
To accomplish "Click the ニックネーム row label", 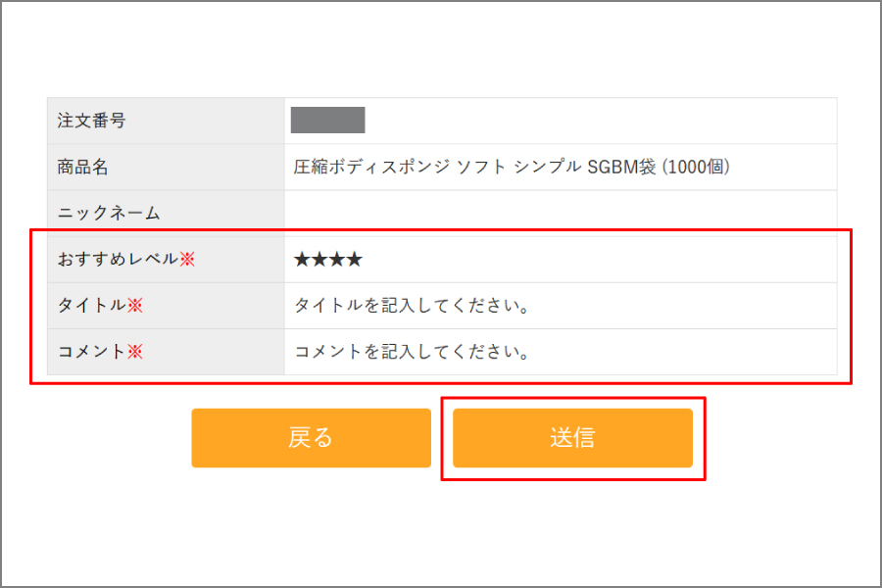I will pos(109,213).
